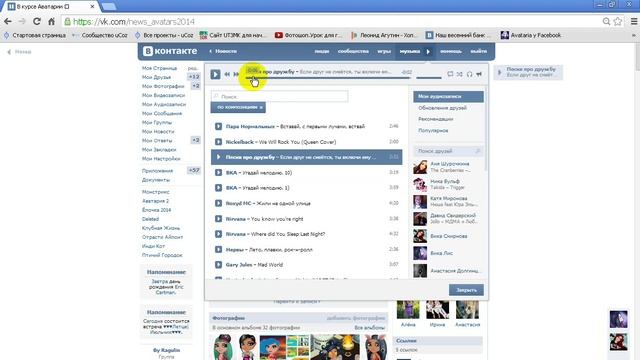Play the Пара Нормальных track via its icon
Viewport: 640px width, 360px height.
pyautogui.click(x=218, y=127)
